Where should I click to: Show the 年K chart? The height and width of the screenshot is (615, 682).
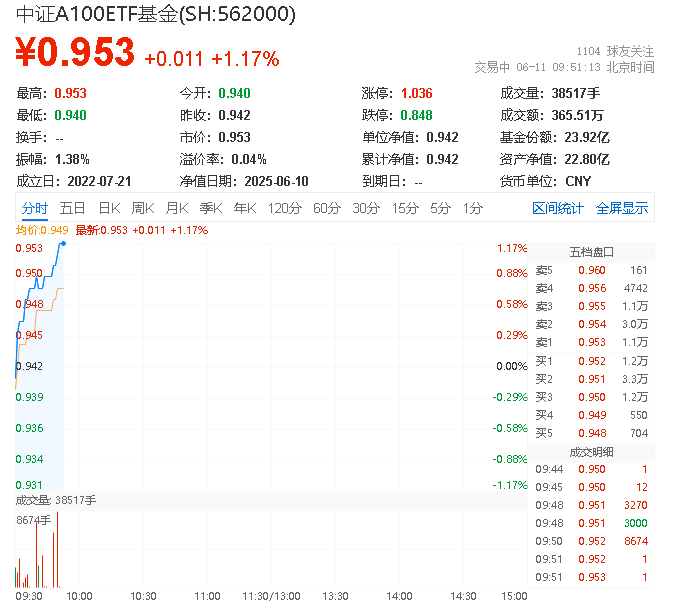click(x=244, y=208)
